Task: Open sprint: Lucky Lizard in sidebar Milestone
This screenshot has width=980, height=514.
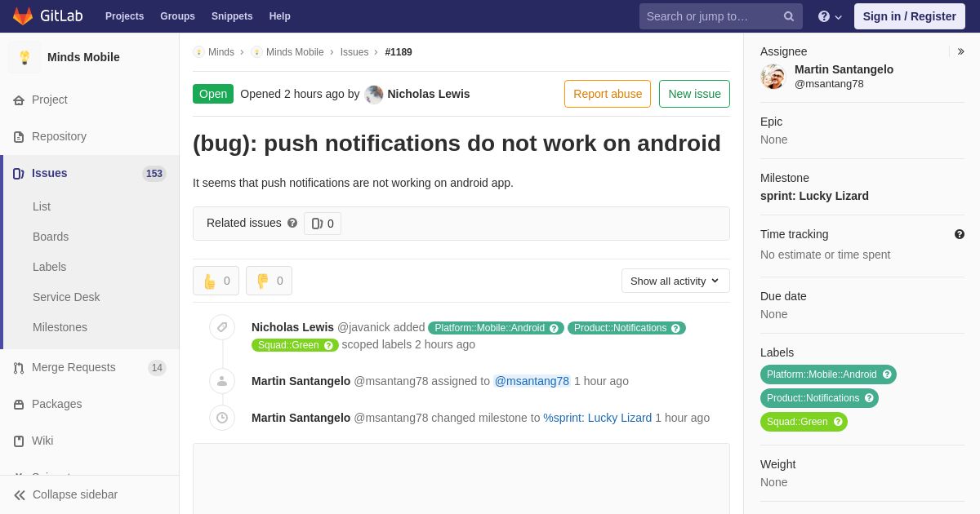Action: [x=814, y=196]
